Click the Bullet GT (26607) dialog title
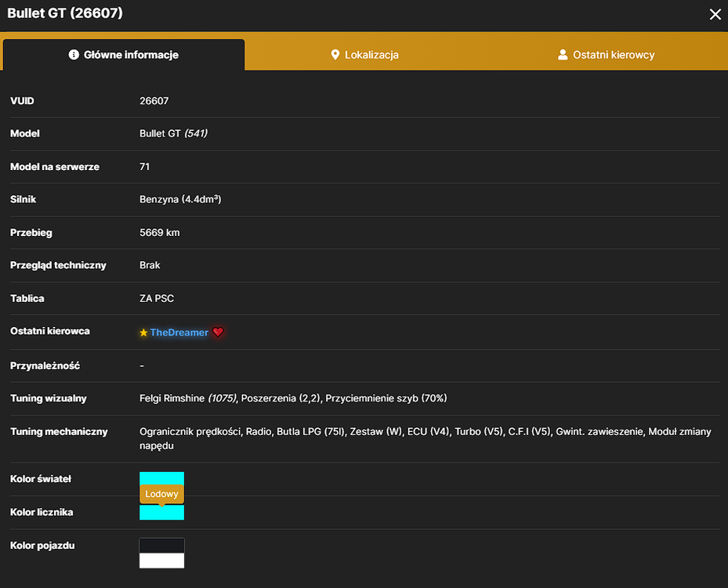This screenshot has width=728, height=588. click(65, 13)
